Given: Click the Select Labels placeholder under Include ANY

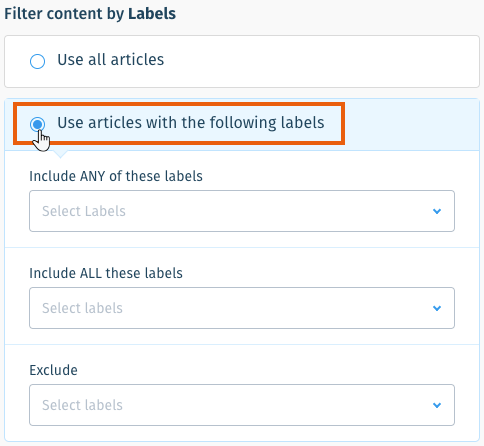Looking at the screenshot, I should click(x=84, y=211).
